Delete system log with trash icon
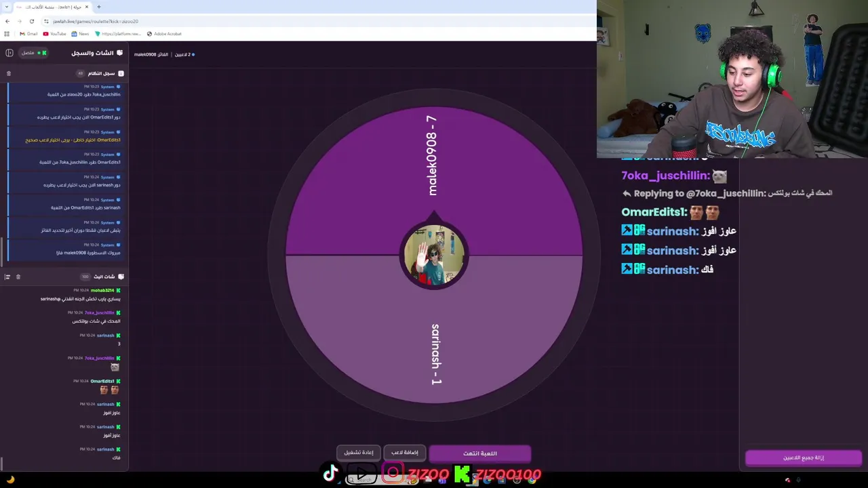This screenshot has height=488, width=868. tap(9, 73)
